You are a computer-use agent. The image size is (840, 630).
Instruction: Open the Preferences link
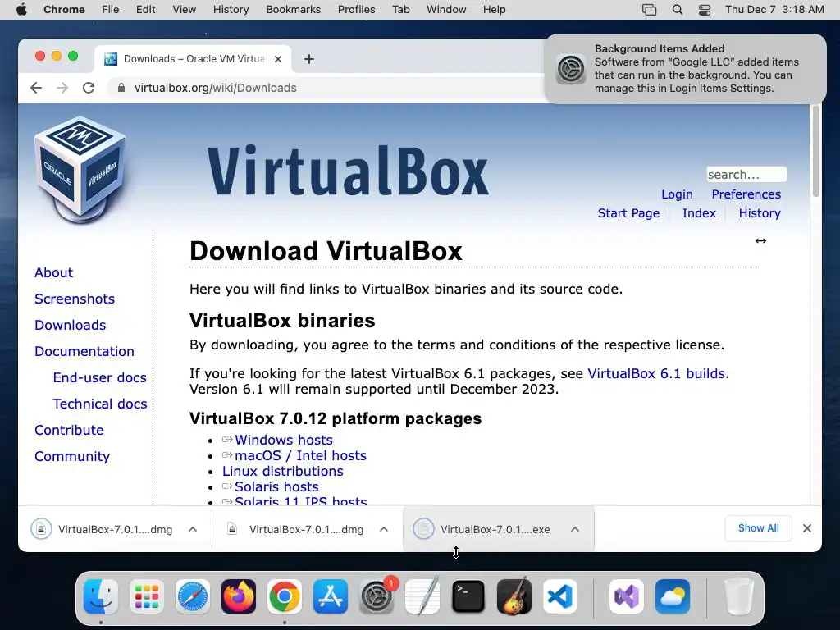pyautogui.click(x=746, y=194)
